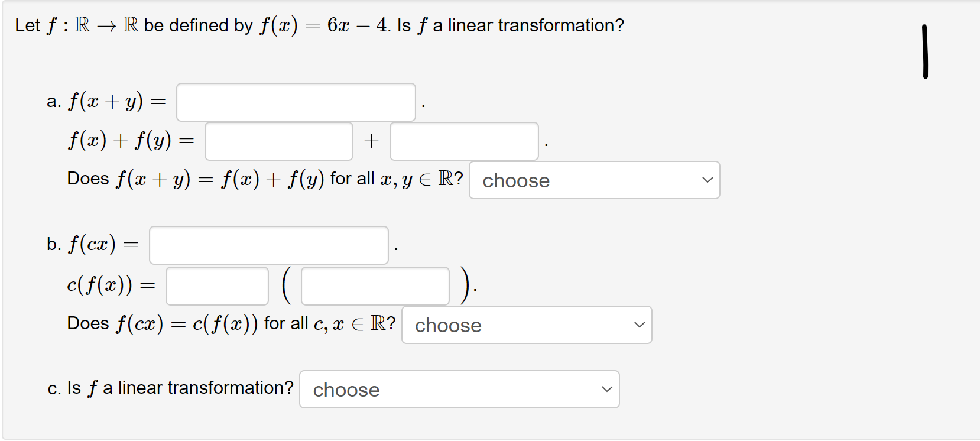980x441 pixels.
Task: Click the chevron on the part b choose dropdown
Action: (639, 323)
